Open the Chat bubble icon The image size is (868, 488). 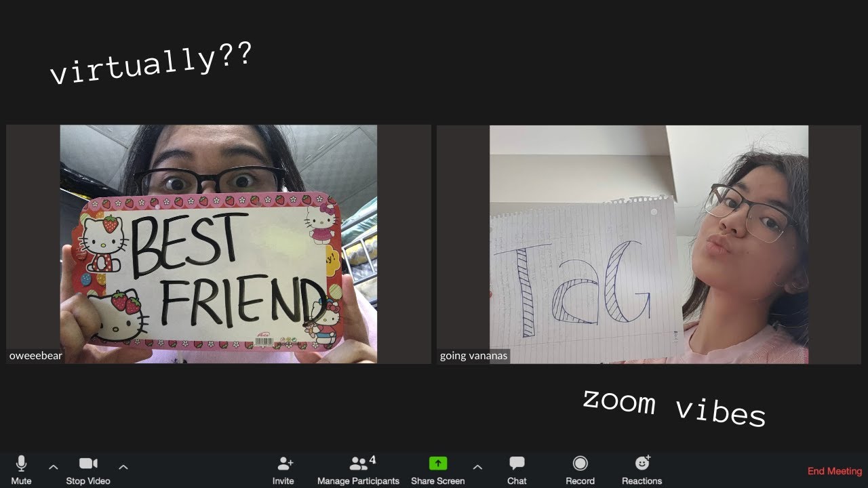click(x=517, y=464)
